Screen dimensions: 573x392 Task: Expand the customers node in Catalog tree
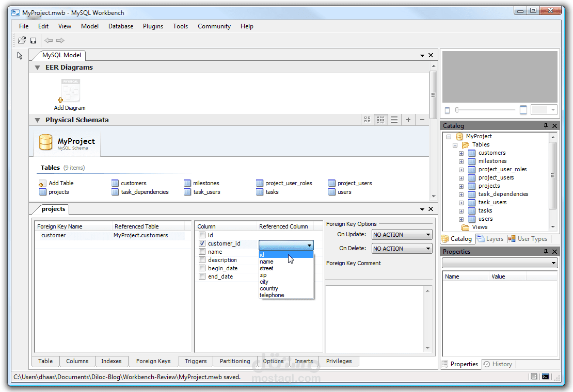click(461, 153)
